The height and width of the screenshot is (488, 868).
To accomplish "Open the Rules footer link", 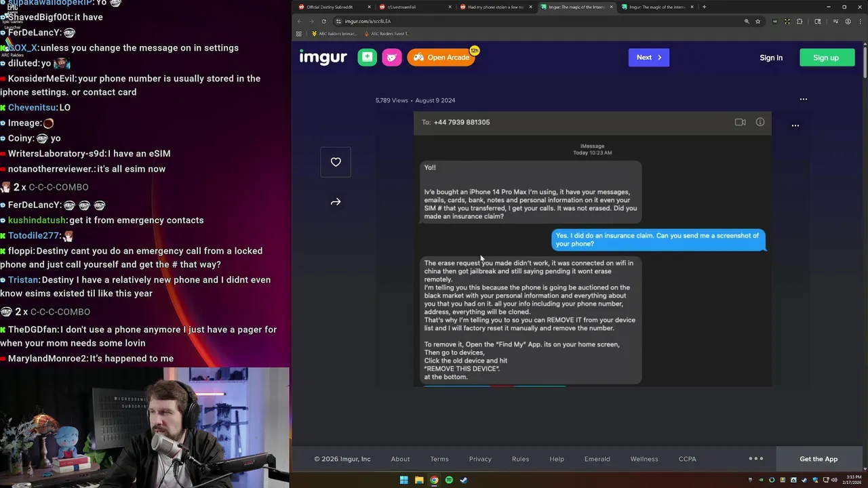I will pos(521,459).
